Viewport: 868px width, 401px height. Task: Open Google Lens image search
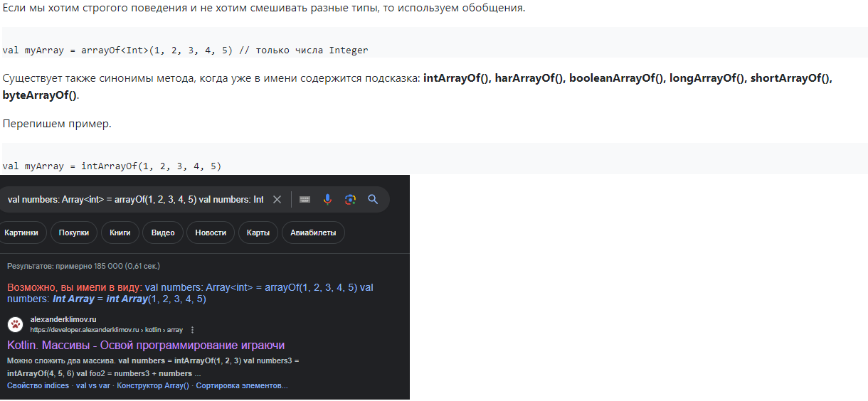[x=350, y=200]
